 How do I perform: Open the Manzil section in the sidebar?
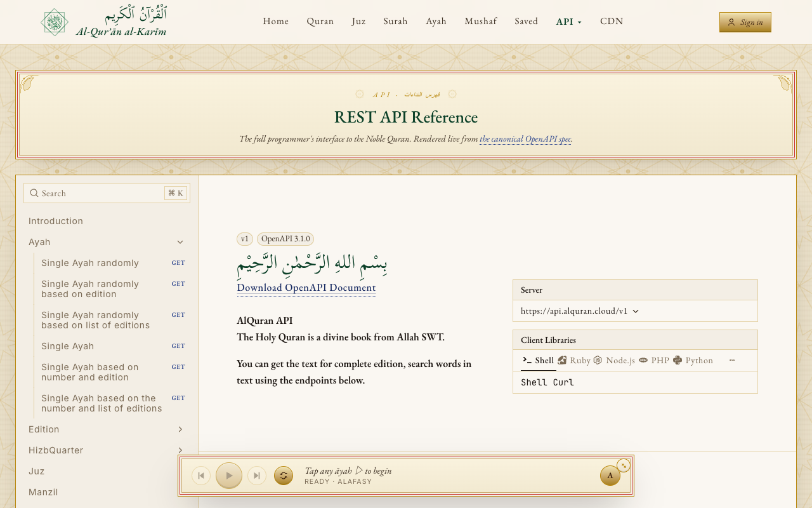click(107, 492)
